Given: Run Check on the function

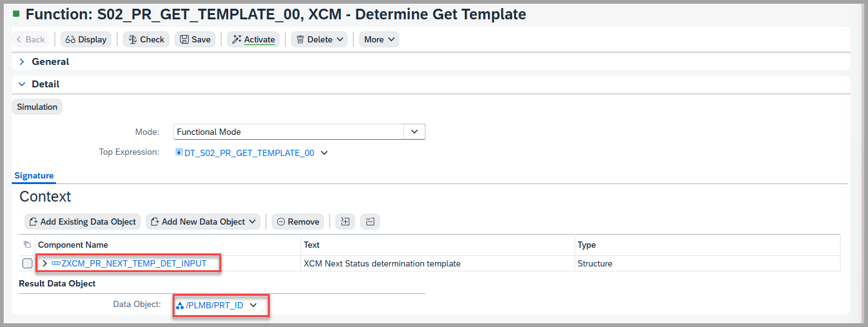Looking at the screenshot, I should (146, 39).
